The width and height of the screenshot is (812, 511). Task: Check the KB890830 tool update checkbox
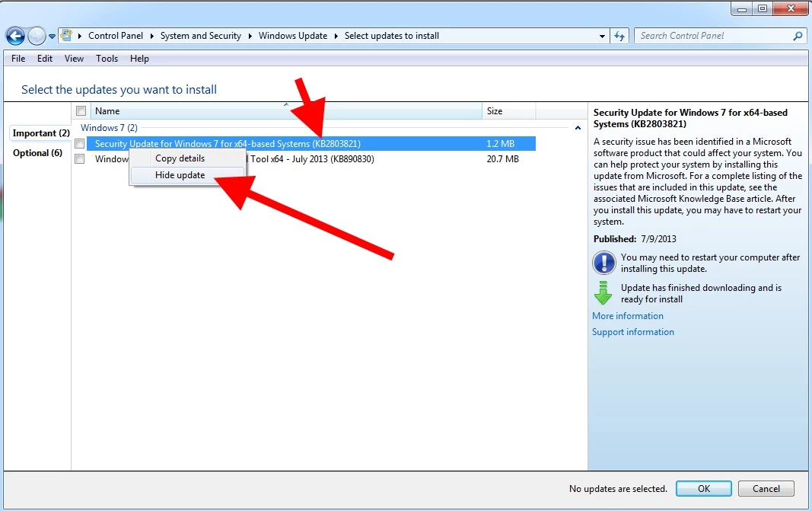(80, 159)
